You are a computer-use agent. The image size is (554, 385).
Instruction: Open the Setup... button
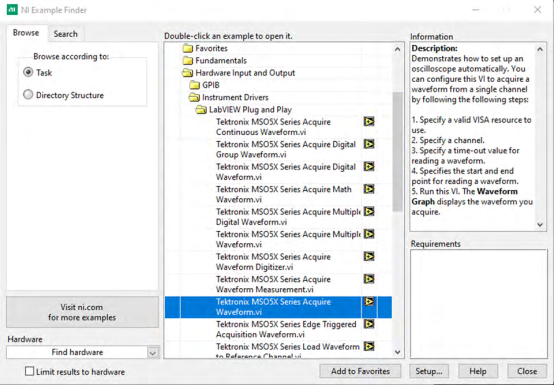click(429, 371)
